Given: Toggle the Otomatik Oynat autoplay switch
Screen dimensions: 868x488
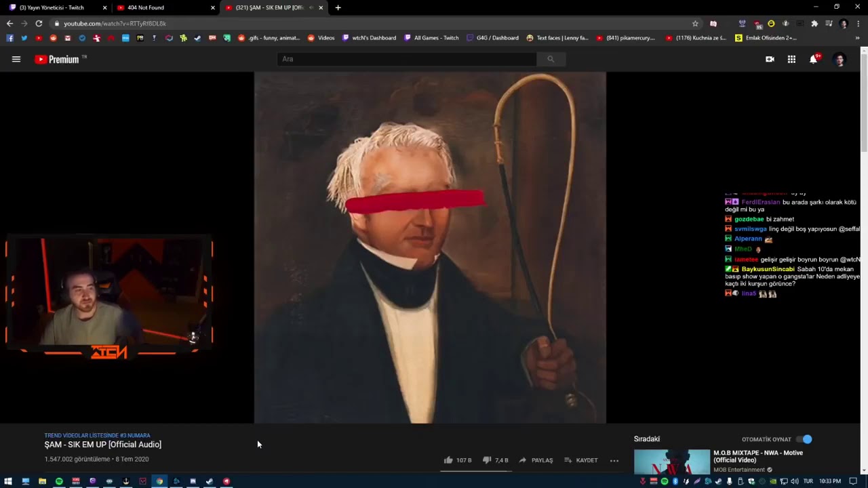Looking at the screenshot, I should point(804,439).
